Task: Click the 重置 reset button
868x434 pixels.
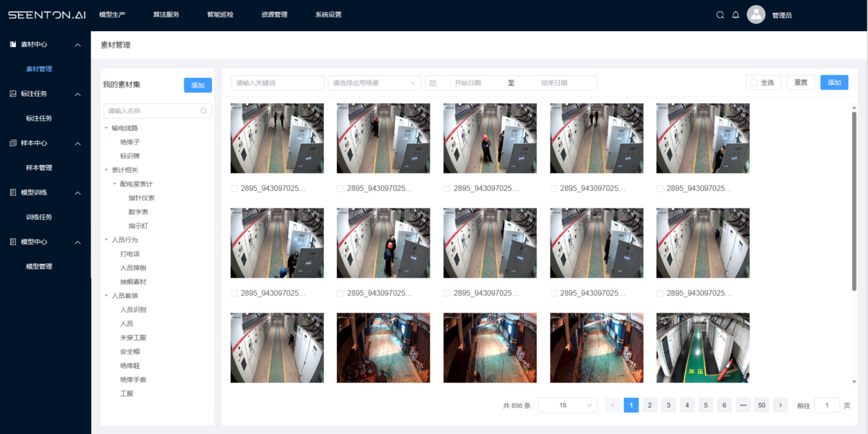Action: pyautogui.click(x=801, y=82)
